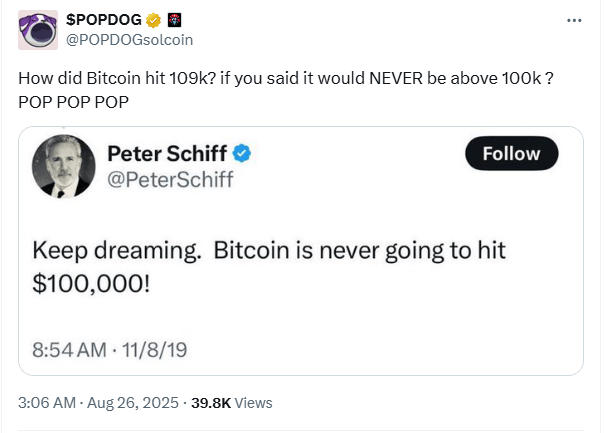Viewport: 605px width, 433px height.
Task: Click the affiliate badge icon after the gold checkmark
Action: (x=173, y=19)
